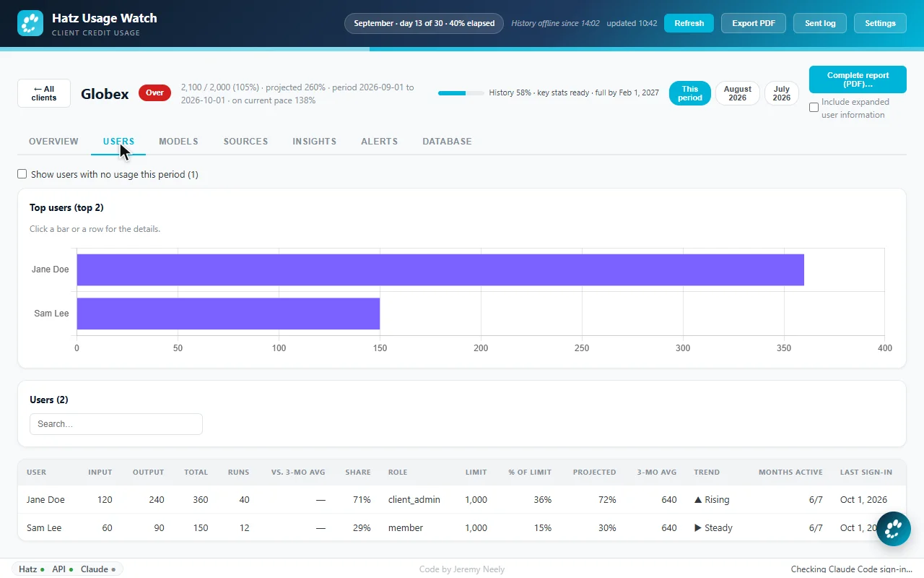This screenshot has height=578, width=924.
Task: Click the users Search field
Action: [x=116, y=424]
